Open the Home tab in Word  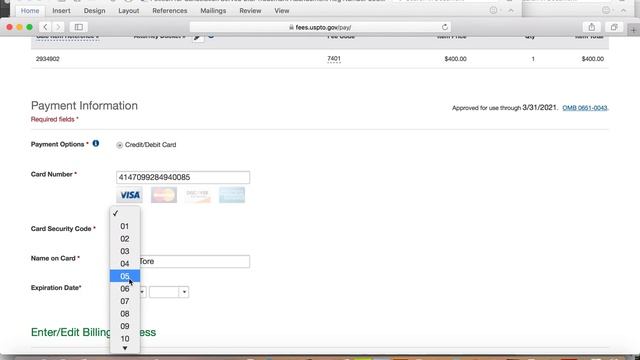(x=30, y=11)
